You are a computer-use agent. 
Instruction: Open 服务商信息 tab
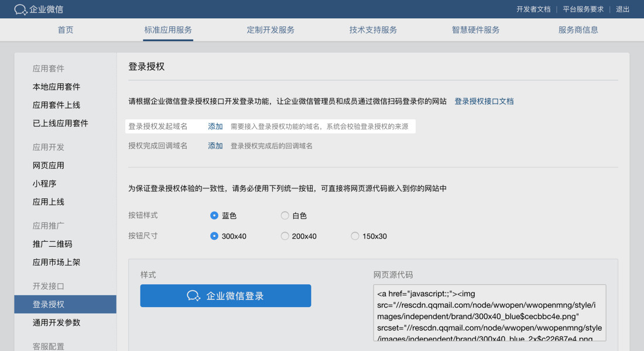(x=578, y=30)
